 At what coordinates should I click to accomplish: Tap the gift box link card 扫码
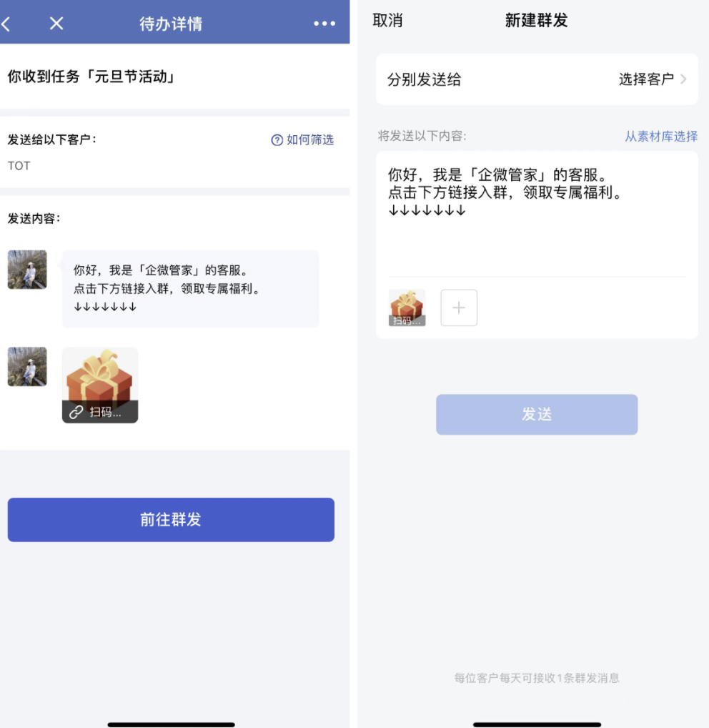tap(100, 385)
